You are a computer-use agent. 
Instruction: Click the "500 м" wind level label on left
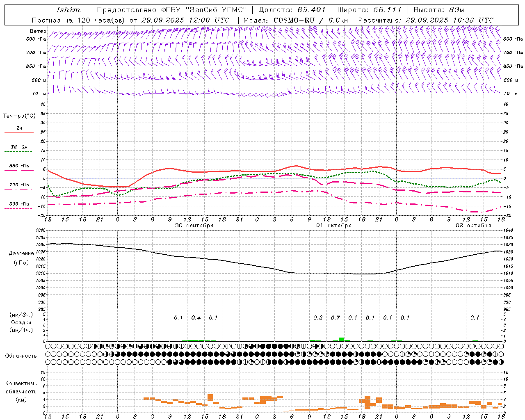[39, 80]
